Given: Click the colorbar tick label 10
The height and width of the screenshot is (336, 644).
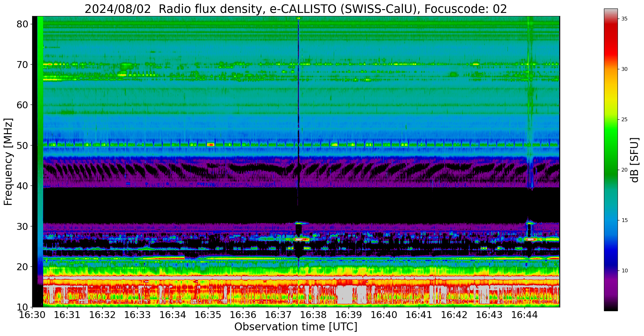Looking at the screenshot, I should click(624, 271).
